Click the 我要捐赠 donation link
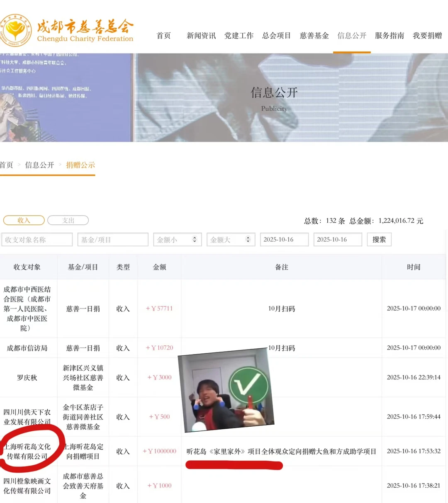448x503 pixels. [427, 36]
